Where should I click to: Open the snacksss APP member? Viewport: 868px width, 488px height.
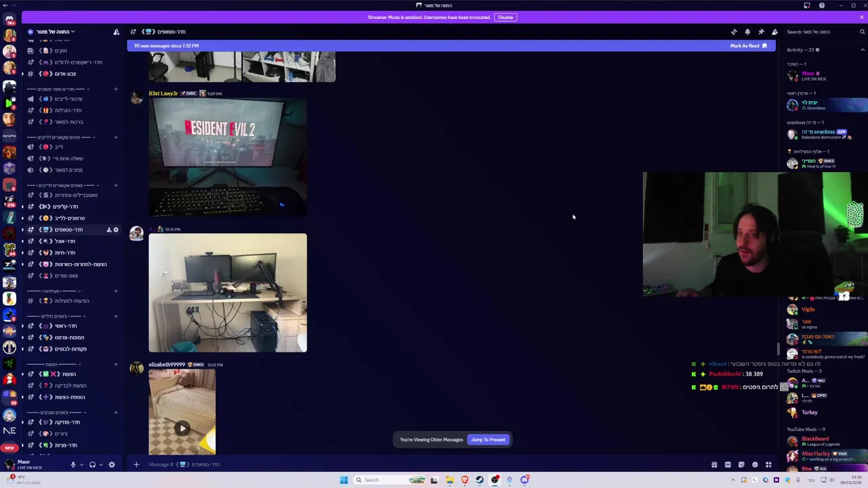click(x=824, y=134)
